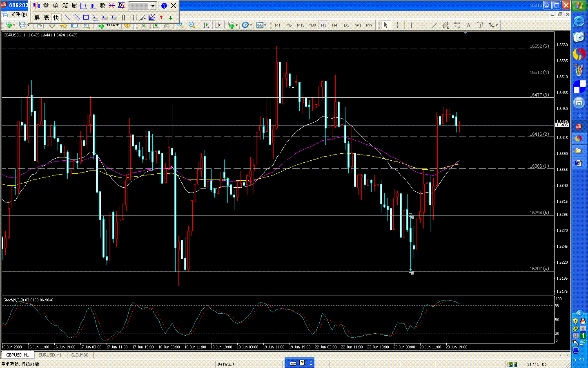Switch timeframe to W1

pyautogui.click(x=358, y=25)
